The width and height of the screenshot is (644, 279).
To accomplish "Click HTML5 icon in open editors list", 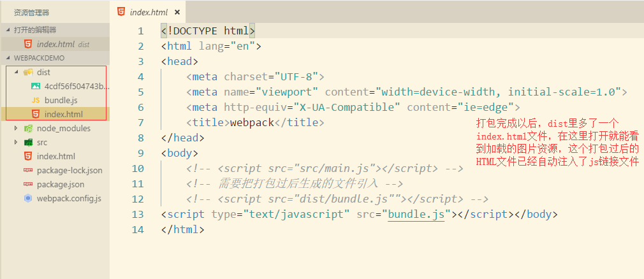I will coord(28,45).
